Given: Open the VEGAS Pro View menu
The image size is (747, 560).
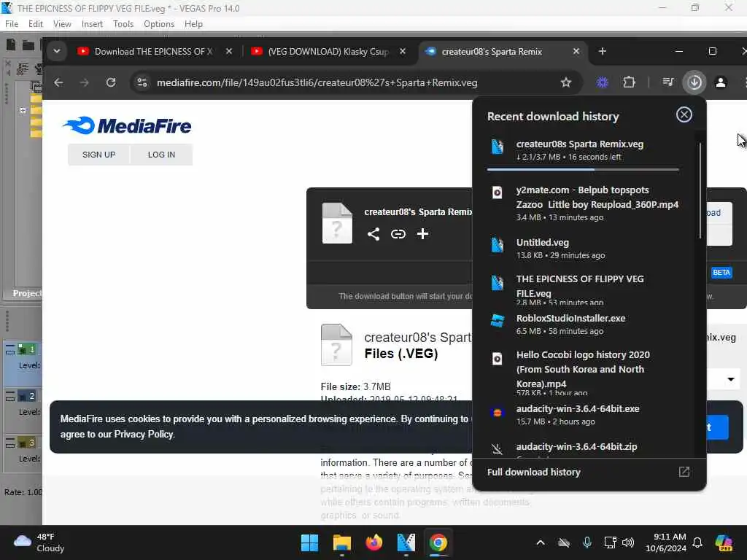Looking at the screenshot, I should [62, 24].
